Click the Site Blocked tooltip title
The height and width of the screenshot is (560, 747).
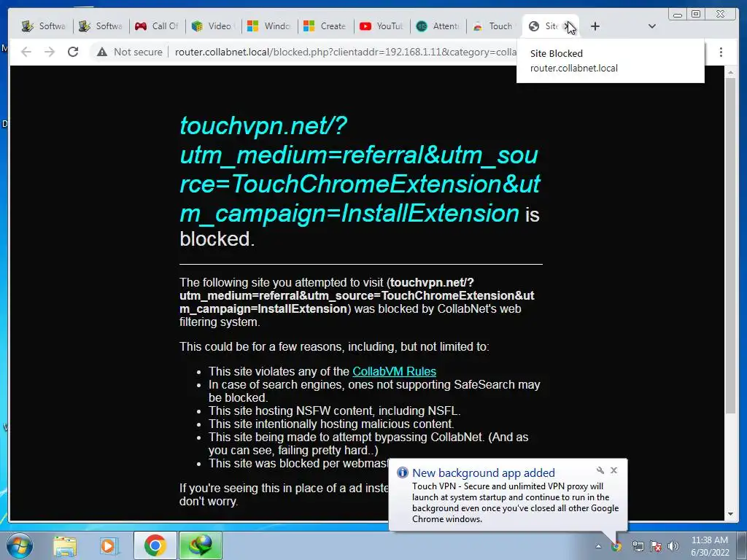[557, 53]
